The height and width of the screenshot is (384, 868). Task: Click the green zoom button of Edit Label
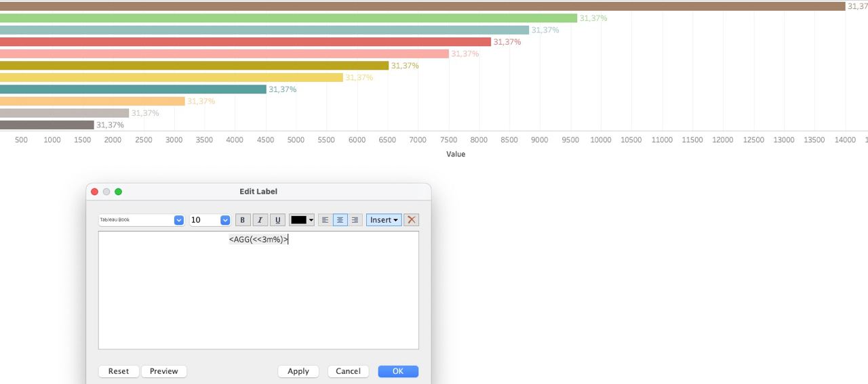(118, 192)
